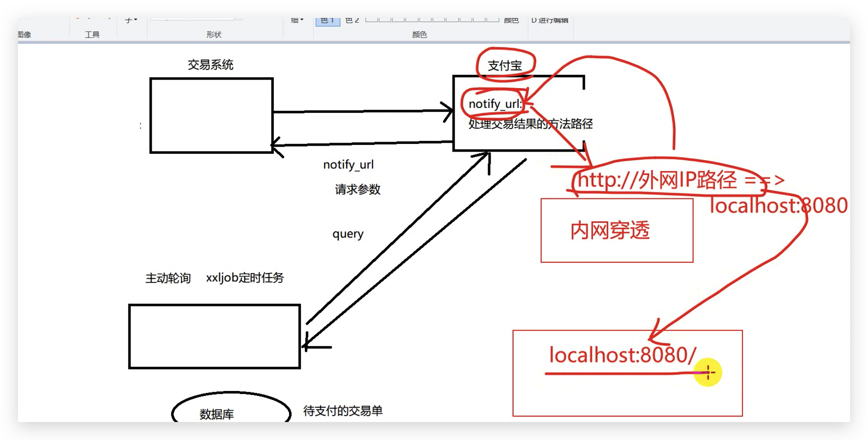Click the circled 'notify_url:' text with colon
Image resolution: width=868 pixels, height=440 pixels.
pos(495,104)
